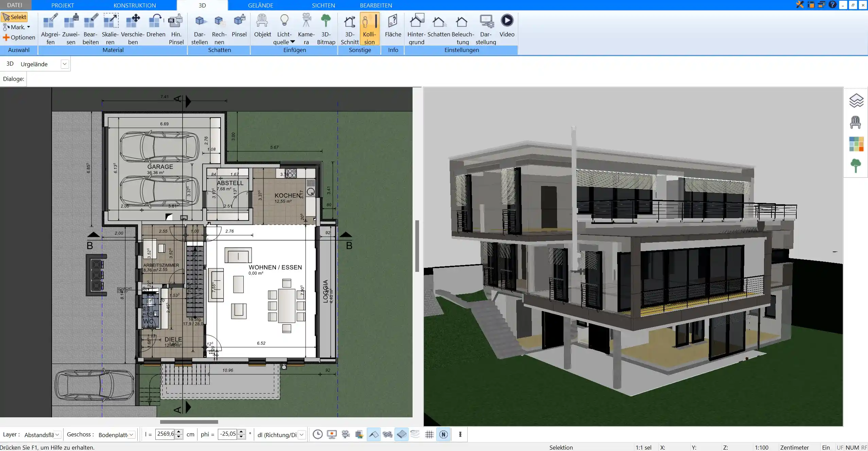Run the shadow Rechnen tool

click(x=219, y=29)
